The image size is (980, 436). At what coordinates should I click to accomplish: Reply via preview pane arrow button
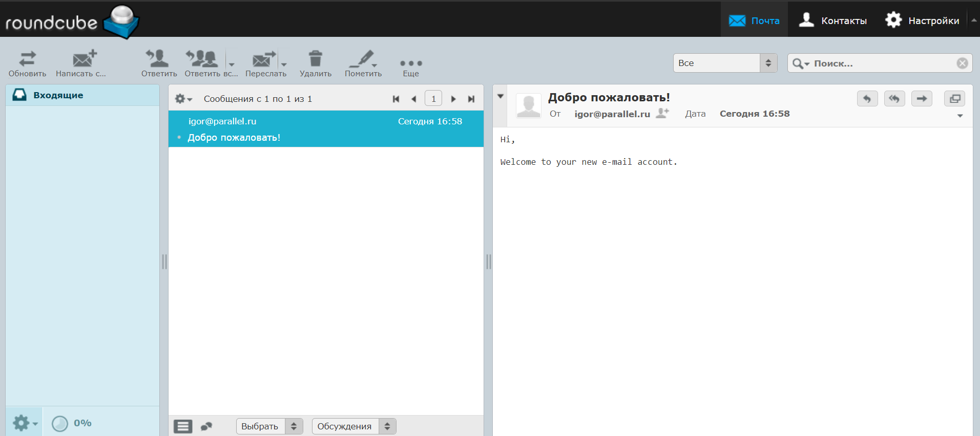point(867,98)
